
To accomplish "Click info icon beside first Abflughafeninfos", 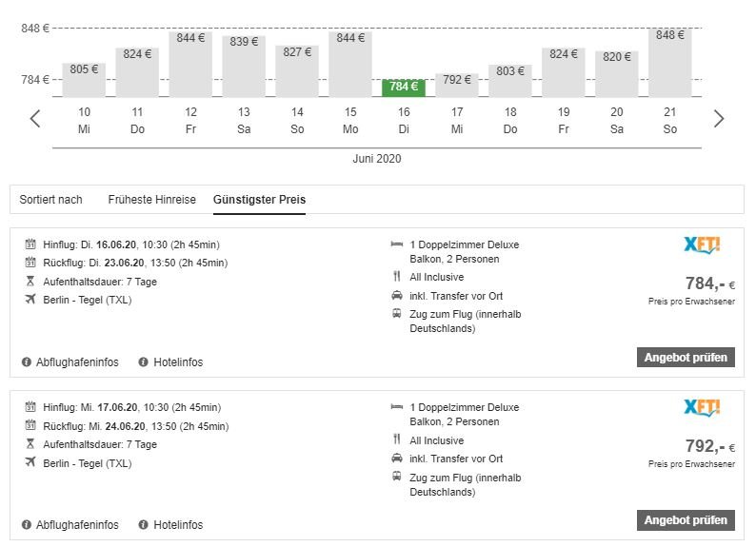I will point(27,362).
